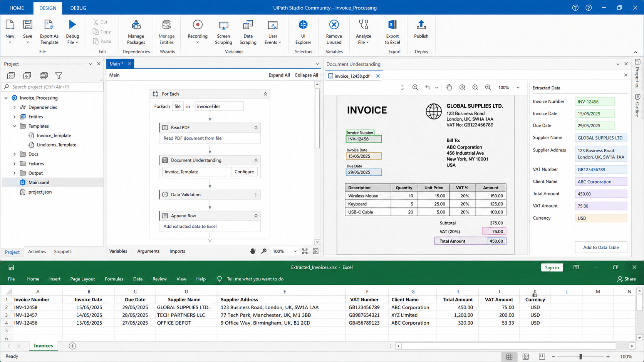
Task: Click Excel Sign in button
Action: (552, 267)
